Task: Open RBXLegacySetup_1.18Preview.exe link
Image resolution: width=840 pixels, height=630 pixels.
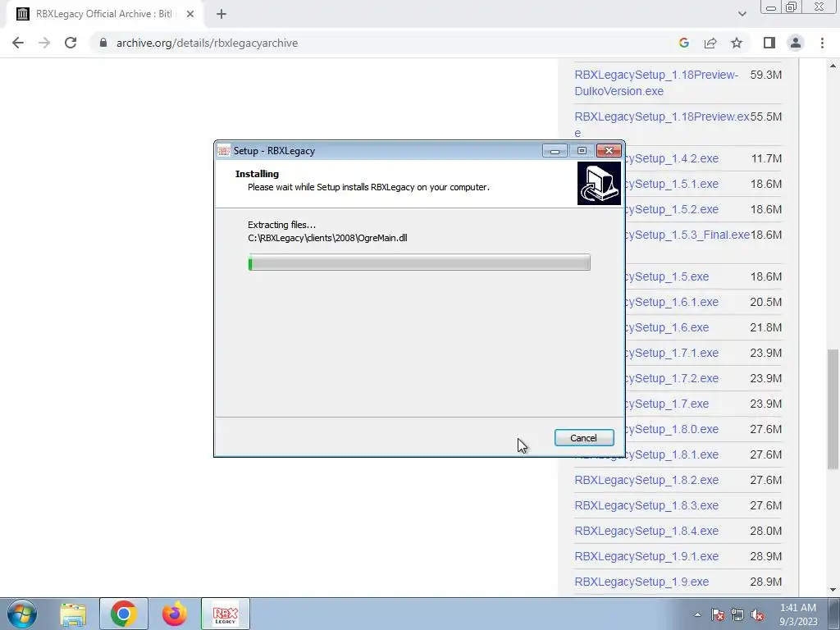Action: coord(662,125)
